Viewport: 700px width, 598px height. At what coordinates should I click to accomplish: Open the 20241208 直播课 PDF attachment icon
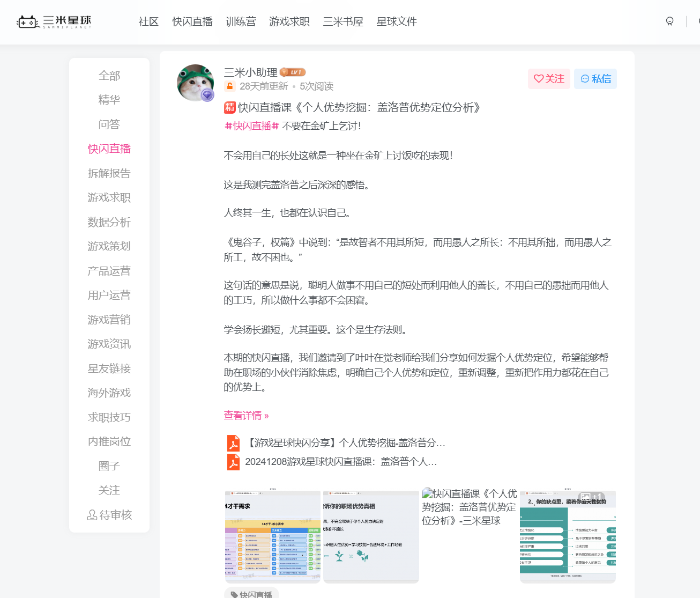coord(233,461)
